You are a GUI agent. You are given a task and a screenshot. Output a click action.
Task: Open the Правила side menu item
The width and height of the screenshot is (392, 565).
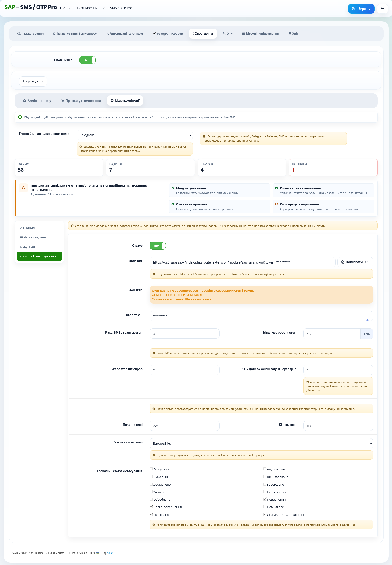39,228
